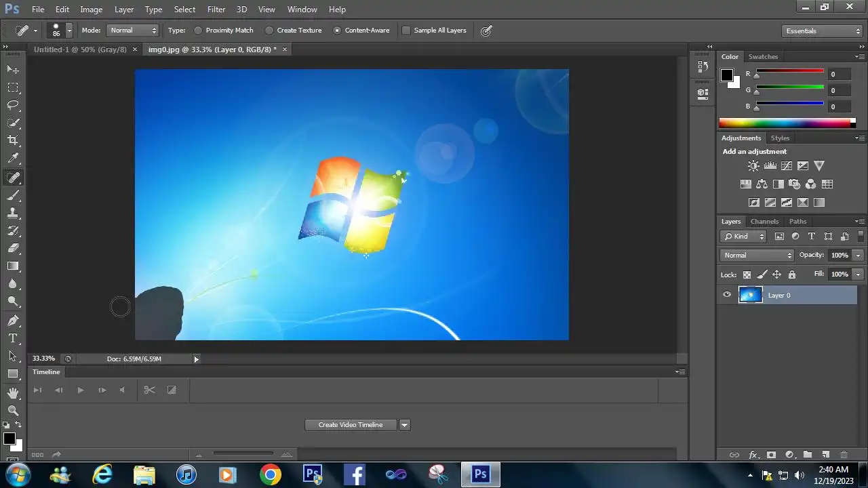
Task: Open the status bar info arrow menu
Action: 197,359
